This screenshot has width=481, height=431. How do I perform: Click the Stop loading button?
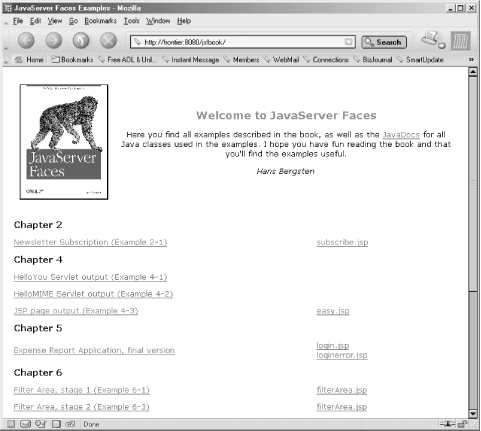tap(108, 41)
